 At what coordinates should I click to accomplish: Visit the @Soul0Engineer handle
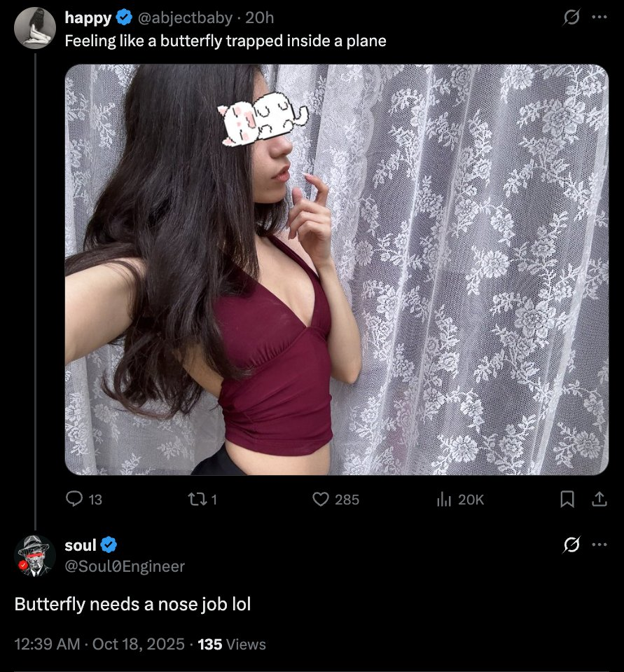coord(125,566)
